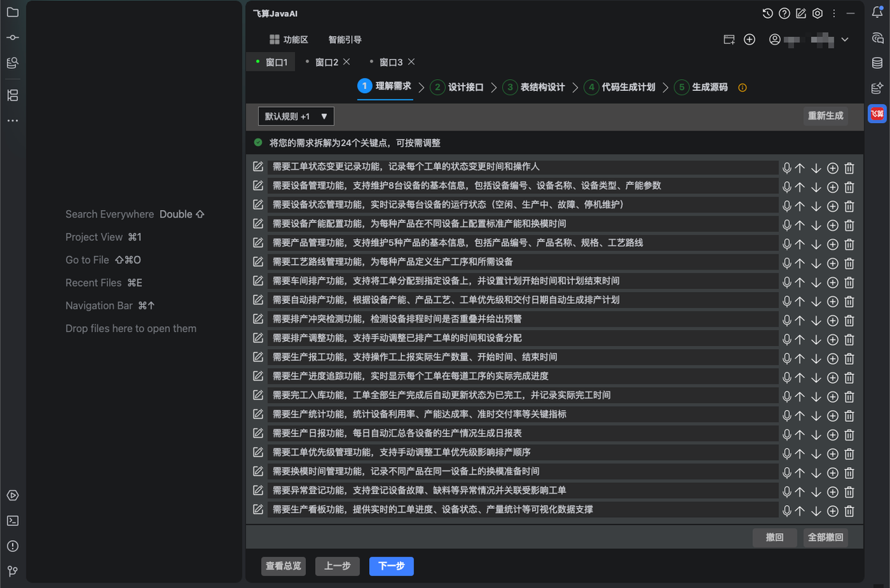890x588 pixels.
Task: Add a point after 需要换模时间管理功能 row
Action: click(x=832, y=473)
